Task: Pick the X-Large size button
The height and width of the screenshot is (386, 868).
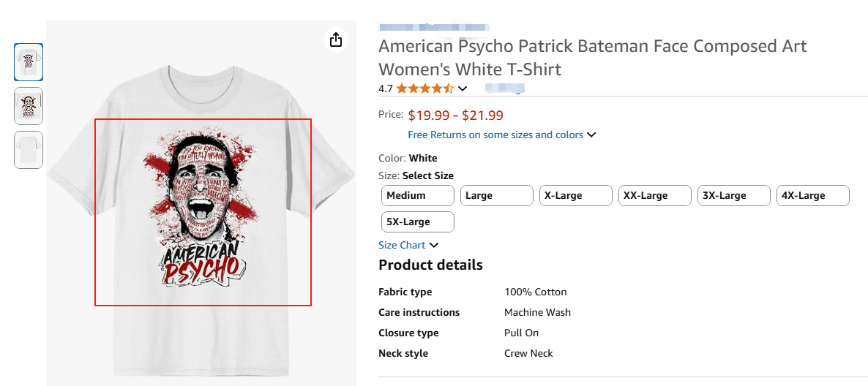Action: point(576,195)
